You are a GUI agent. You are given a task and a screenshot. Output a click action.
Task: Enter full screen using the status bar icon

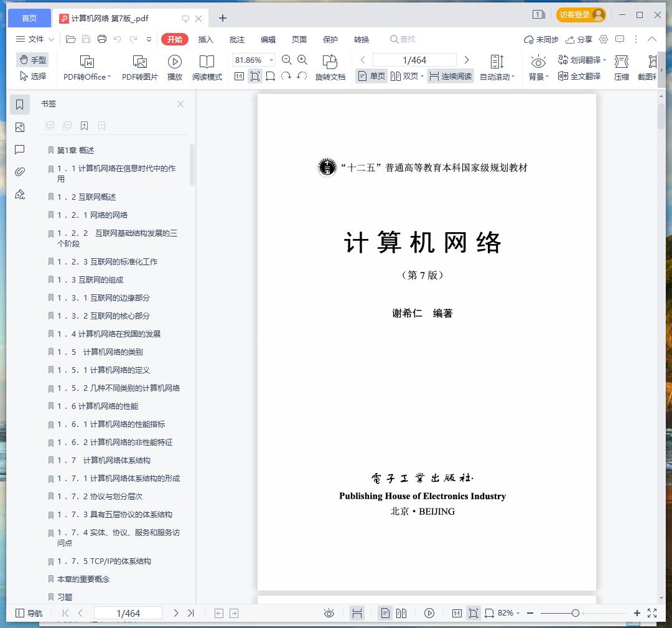click(x=652, y=614)
